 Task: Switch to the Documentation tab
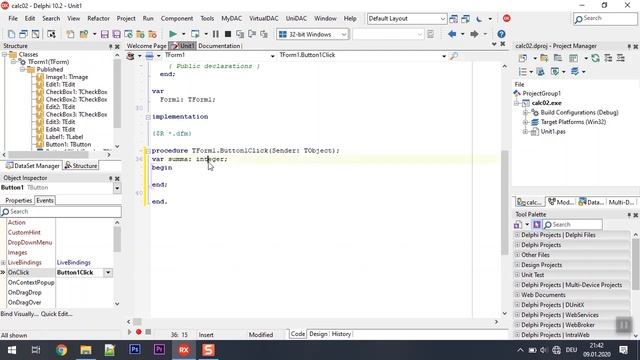[x=219, y=46]
